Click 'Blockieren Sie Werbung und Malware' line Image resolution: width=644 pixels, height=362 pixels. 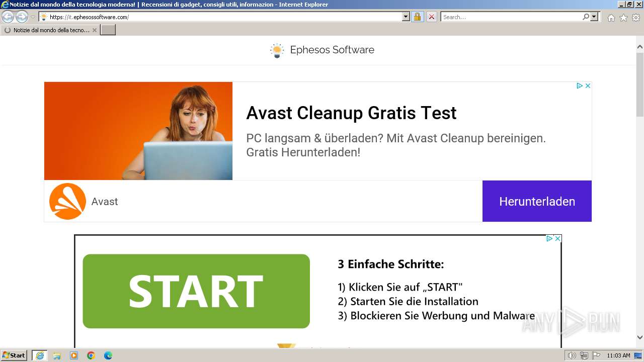(436, 316)
